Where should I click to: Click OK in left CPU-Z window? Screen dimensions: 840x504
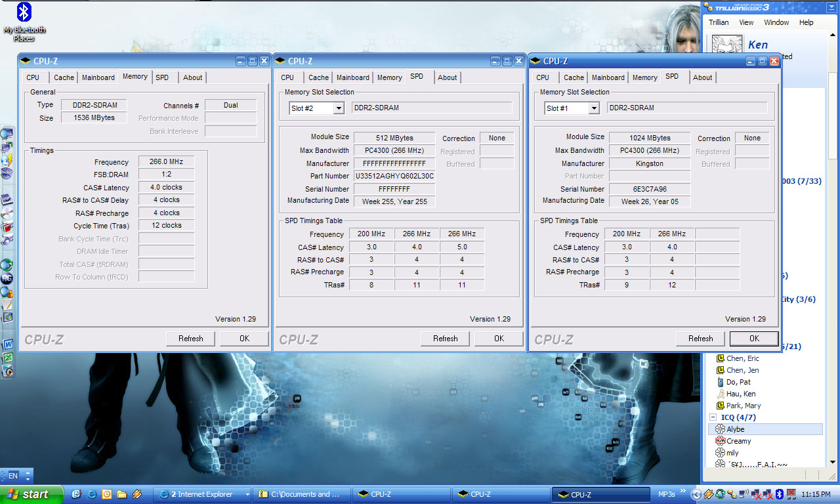click(x=244, y=339)
